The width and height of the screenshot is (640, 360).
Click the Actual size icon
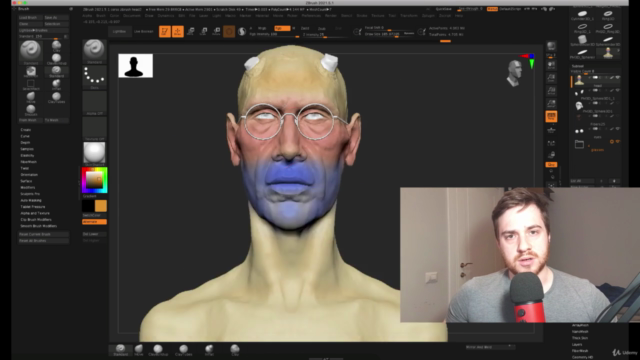tap(551, 91)
